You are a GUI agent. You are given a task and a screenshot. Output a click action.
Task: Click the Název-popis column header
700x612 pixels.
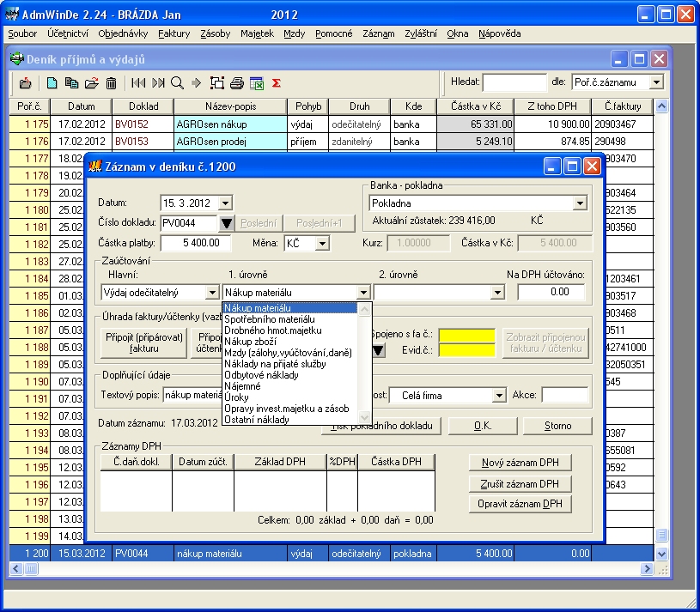[230, 106]
